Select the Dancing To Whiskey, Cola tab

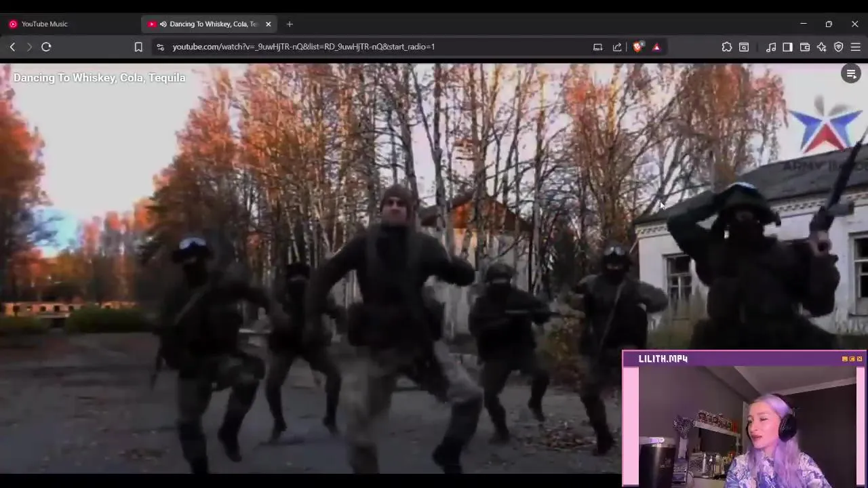tap(209, 24)
